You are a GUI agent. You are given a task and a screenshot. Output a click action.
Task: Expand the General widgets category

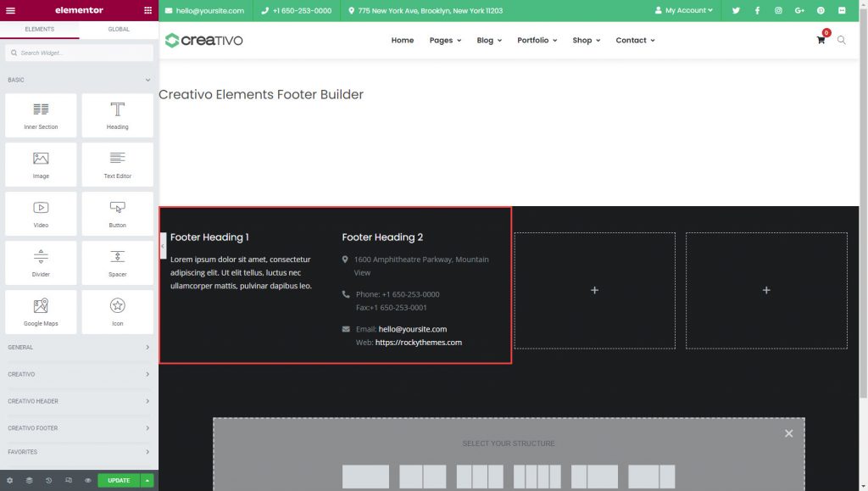point(79,348)
